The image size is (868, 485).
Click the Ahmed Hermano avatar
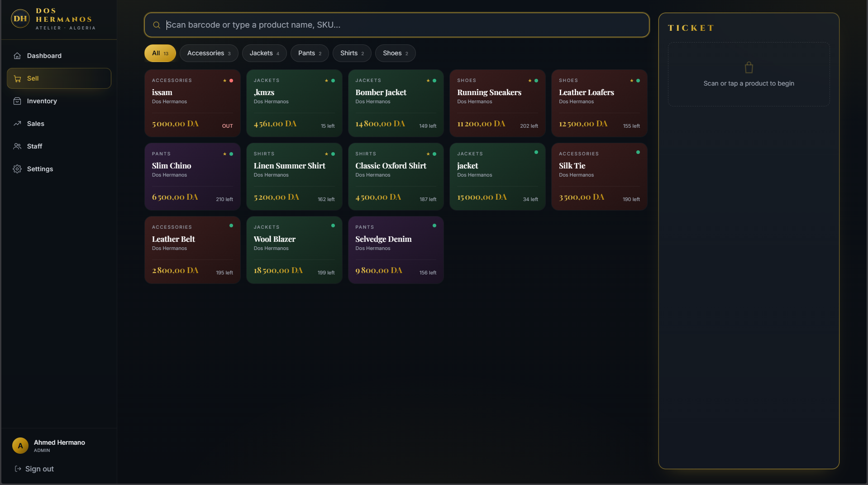[x=20, y=446]
